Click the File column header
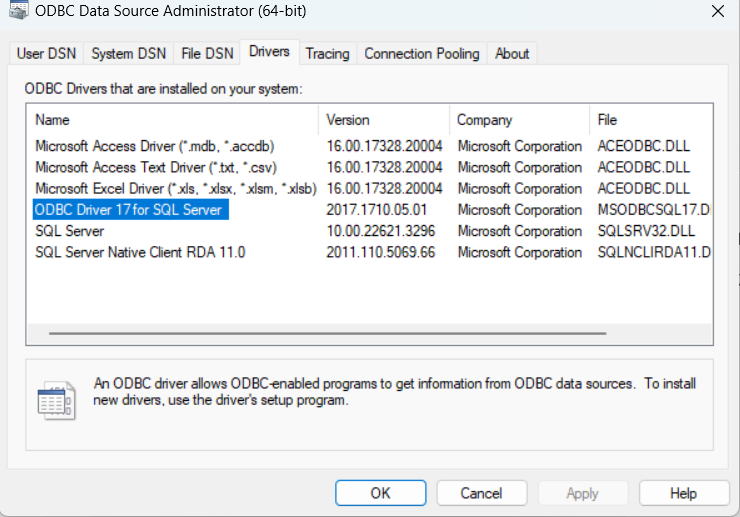The height and width of the screenshot is (517, 740). coord(651,120)
